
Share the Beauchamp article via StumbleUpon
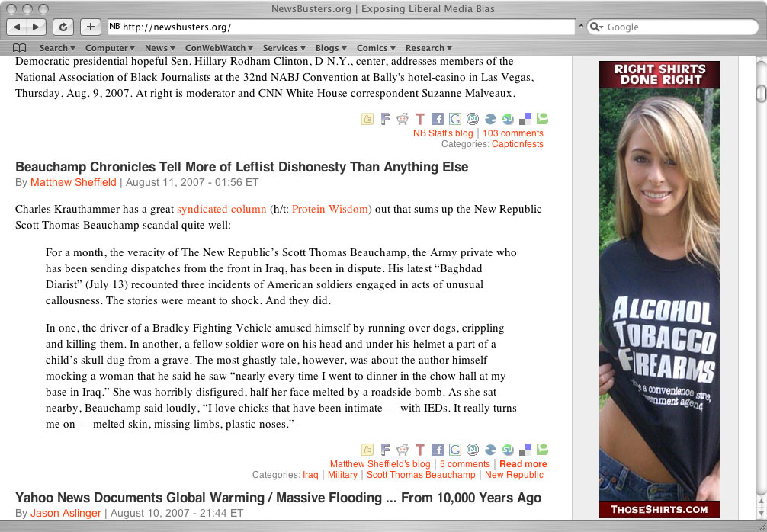click(x=508, y=450)
